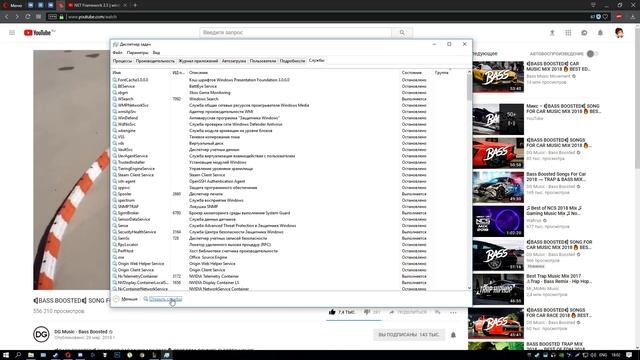Screen dimensions: 640x360
Task: Click the subscribed button Вы подписаны
Action: click(409, 335)
